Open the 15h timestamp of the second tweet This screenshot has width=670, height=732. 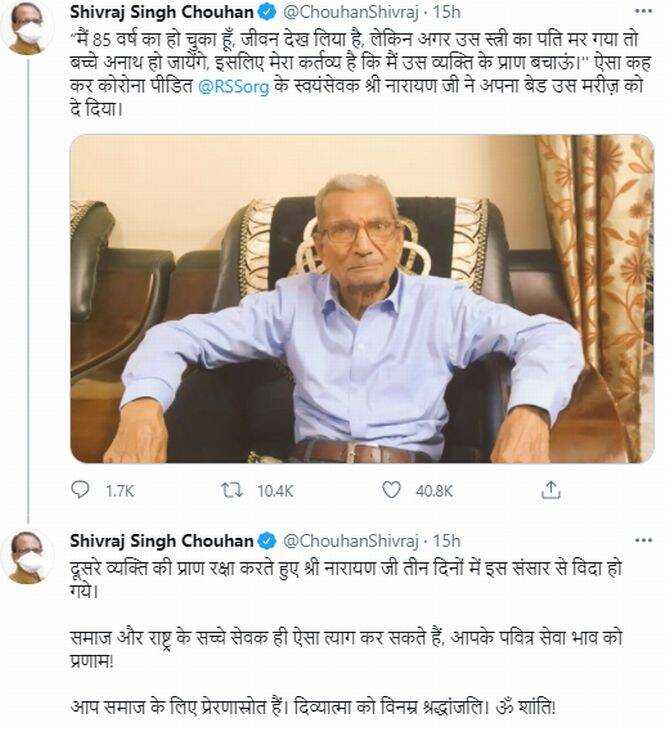click(x=448, y=541)
